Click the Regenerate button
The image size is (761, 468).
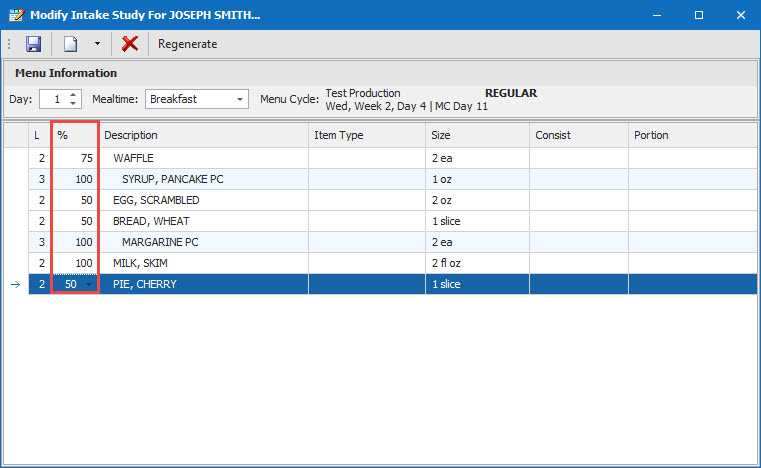[x=187, y=44]
